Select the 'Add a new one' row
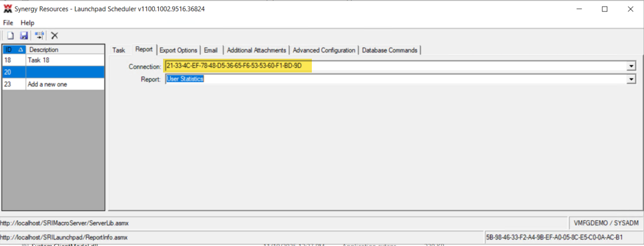The image size is (644, 246). point(53,84)
